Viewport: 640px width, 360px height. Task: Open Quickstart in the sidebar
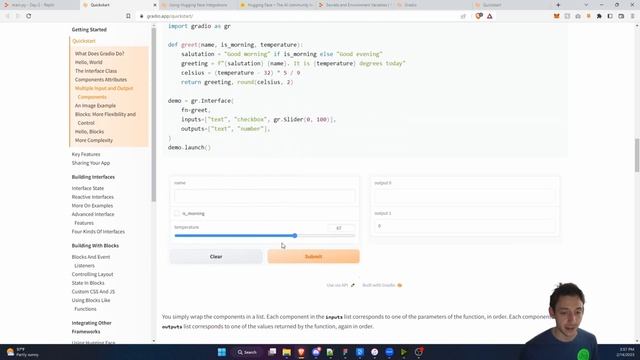84,41
